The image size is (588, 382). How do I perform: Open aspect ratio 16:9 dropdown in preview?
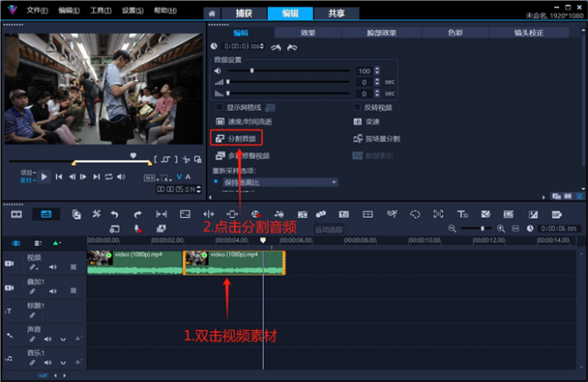click(150, 178)
